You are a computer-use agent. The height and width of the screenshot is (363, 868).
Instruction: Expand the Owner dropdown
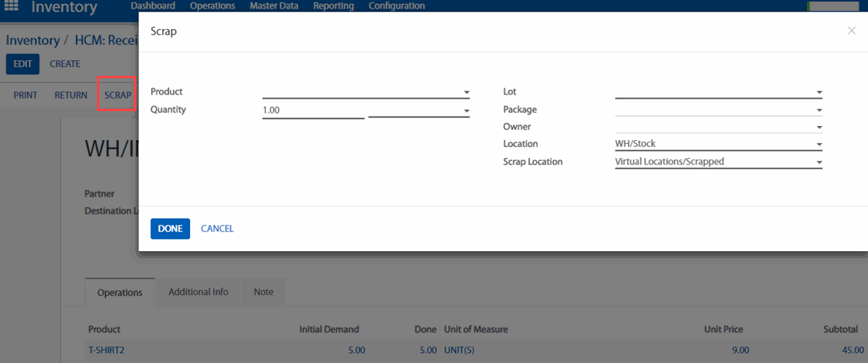[x=819, y=128]
